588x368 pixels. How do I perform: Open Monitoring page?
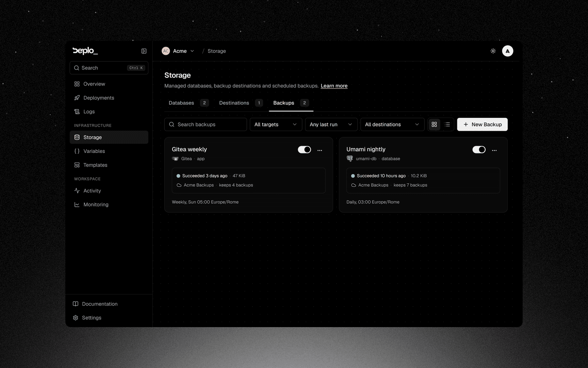109,204
